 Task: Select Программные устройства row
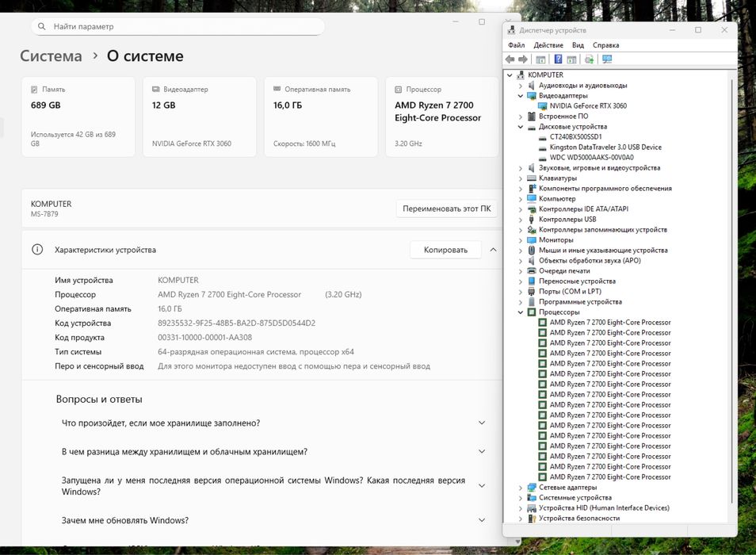click(580, 302)
